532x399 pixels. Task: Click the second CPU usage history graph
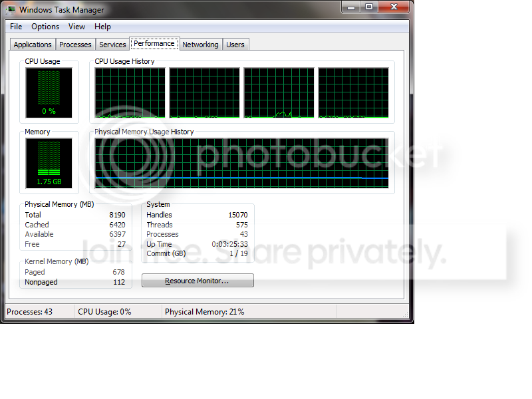pos(204,92)
